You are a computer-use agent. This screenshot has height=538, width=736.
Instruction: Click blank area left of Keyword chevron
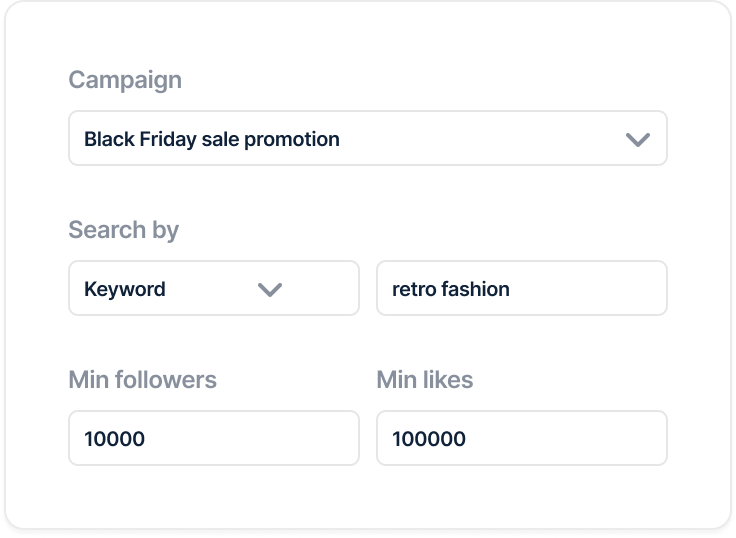(210, 289)
